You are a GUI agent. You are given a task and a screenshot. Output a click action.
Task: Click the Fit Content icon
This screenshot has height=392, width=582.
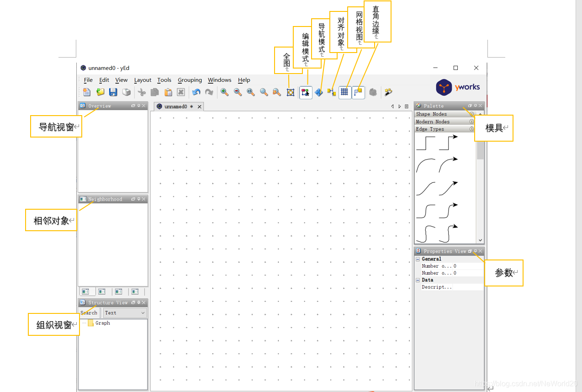(290, 92)
